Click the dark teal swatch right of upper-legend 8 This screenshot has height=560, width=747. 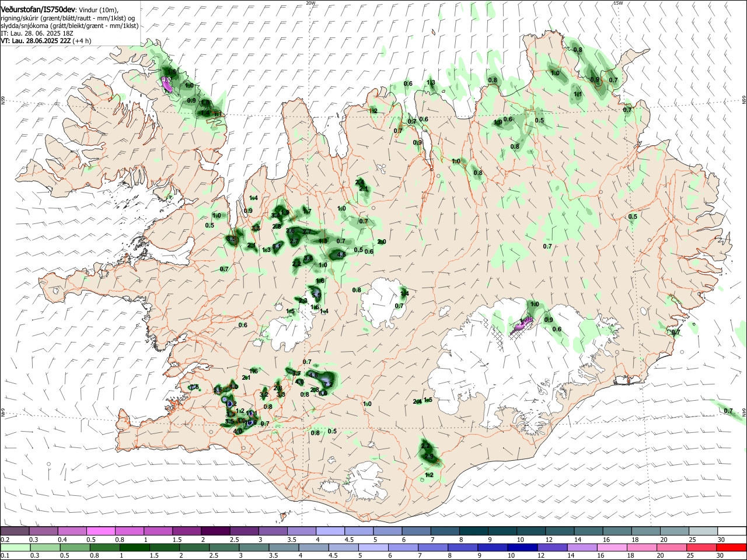coord(474,531)
